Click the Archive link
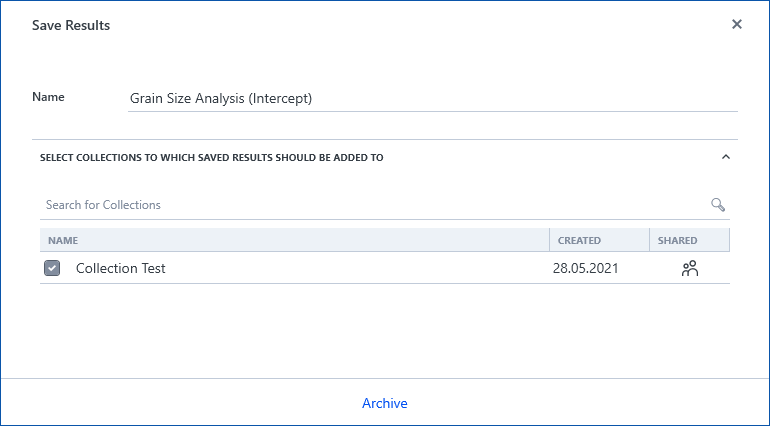770x426 pixels. [385, 403]
